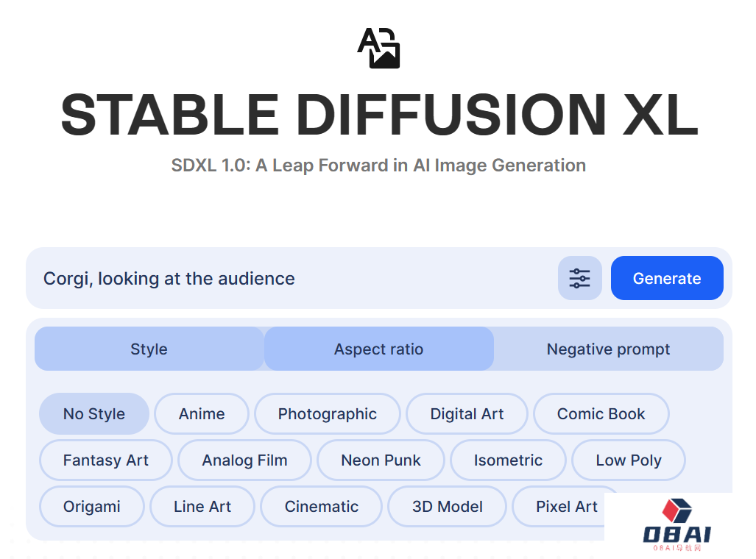Pick the Cinematic style

click(322, 507)
